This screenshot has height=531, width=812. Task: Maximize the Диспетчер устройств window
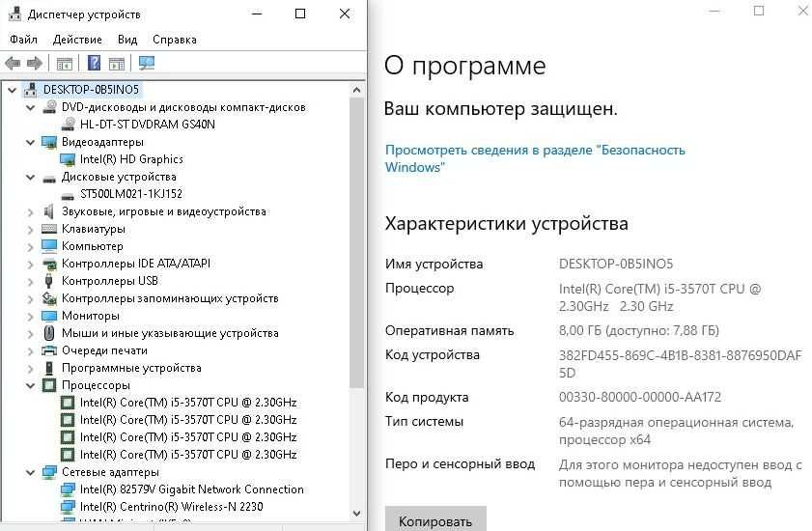point(300,14)
